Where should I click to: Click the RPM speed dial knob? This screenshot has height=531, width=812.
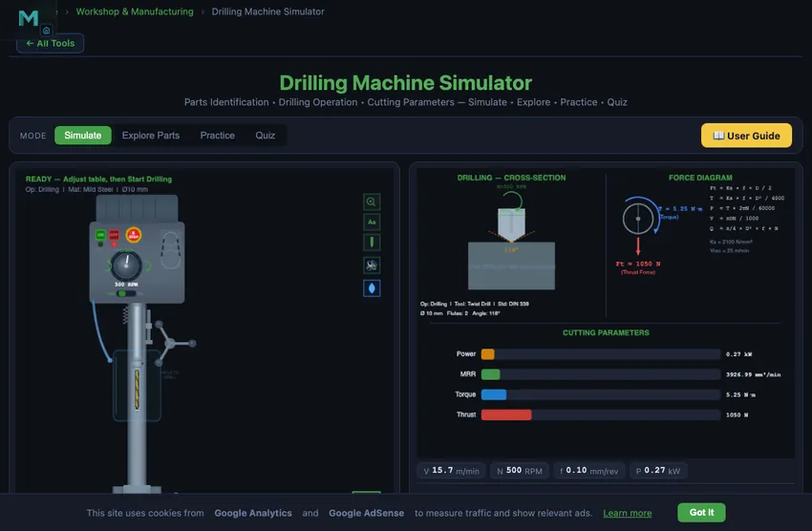(x=126, y=265)
